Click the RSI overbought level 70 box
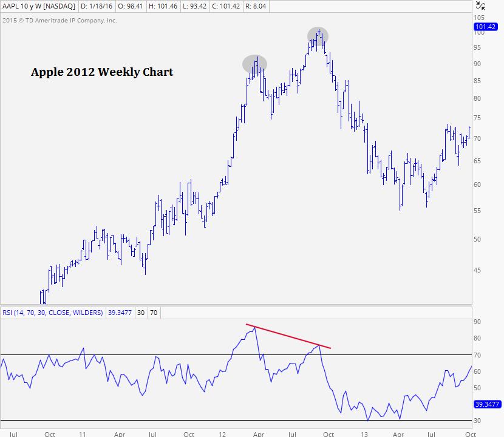The width and height of the screenshot is (504, 437). [x=154, y=313]
